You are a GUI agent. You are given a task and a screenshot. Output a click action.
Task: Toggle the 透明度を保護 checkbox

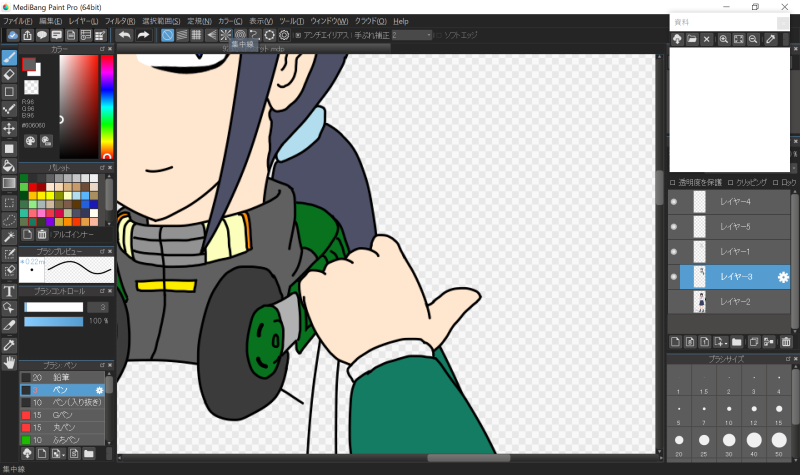[x=673, y=183]
